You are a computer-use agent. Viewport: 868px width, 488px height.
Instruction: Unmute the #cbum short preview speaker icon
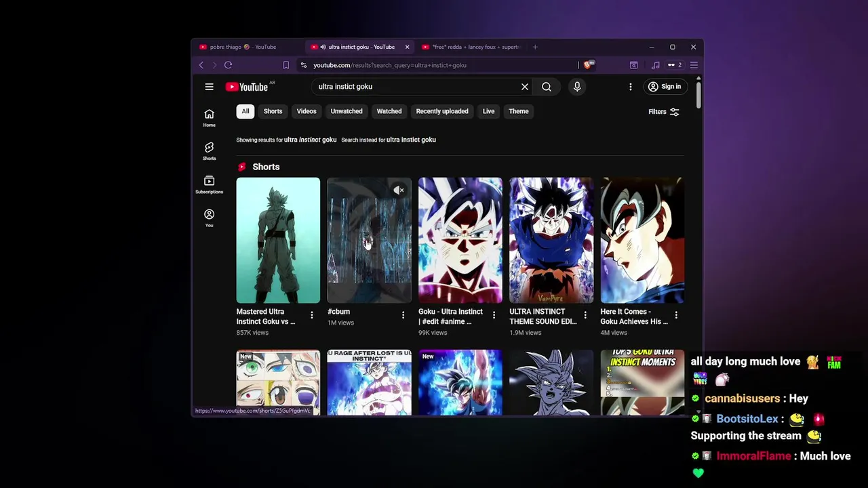pos(399,190)
